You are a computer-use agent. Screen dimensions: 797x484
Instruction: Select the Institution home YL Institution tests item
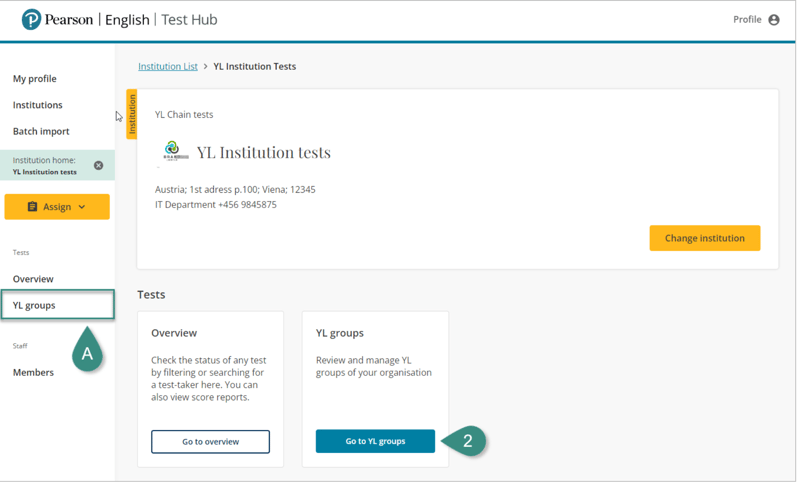pyautogui.click(x=47, y=166)
